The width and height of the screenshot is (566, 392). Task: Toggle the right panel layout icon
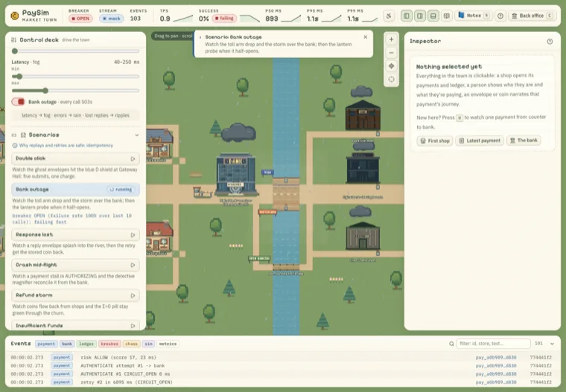tap(420, 16)
